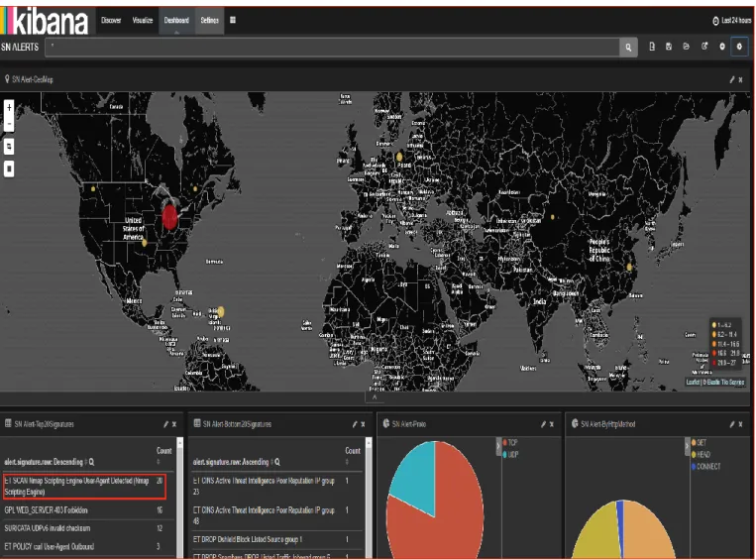The image size is (756, 560).
Task: Zoom out on the geo map
Action: coord(9,124)
